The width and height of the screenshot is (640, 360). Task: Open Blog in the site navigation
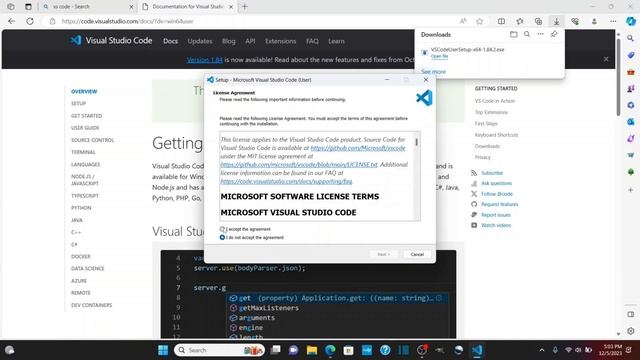[x=229, y=41]
